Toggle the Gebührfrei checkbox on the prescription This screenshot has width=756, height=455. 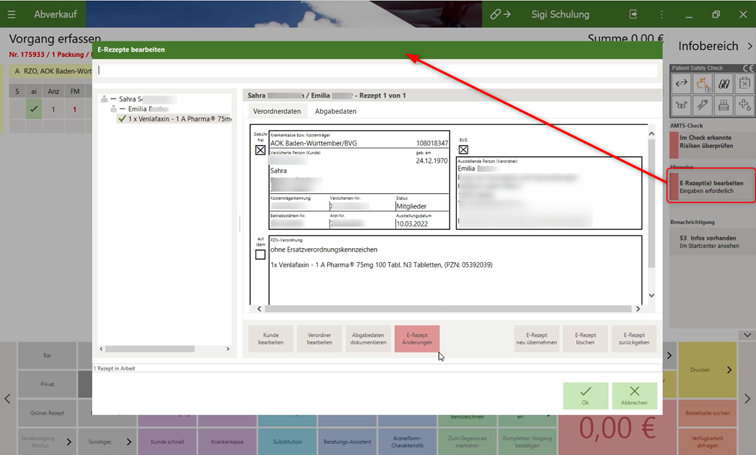click(260, 150)
